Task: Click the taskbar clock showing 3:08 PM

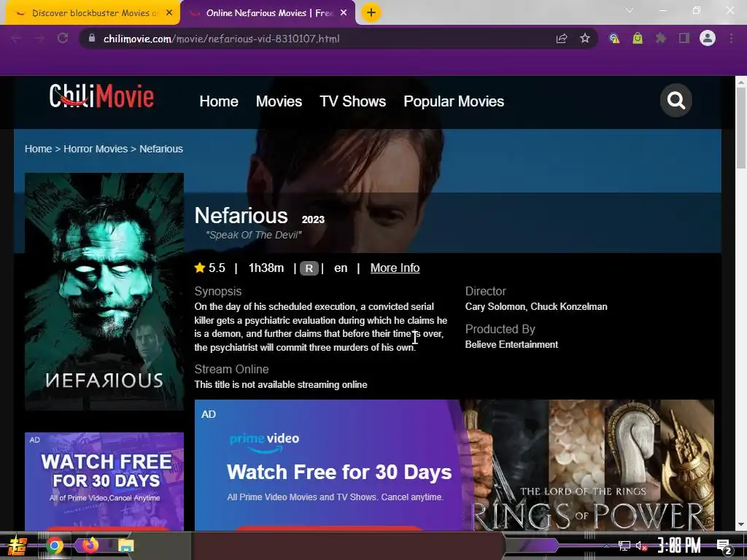Action: tap(679, 545)
